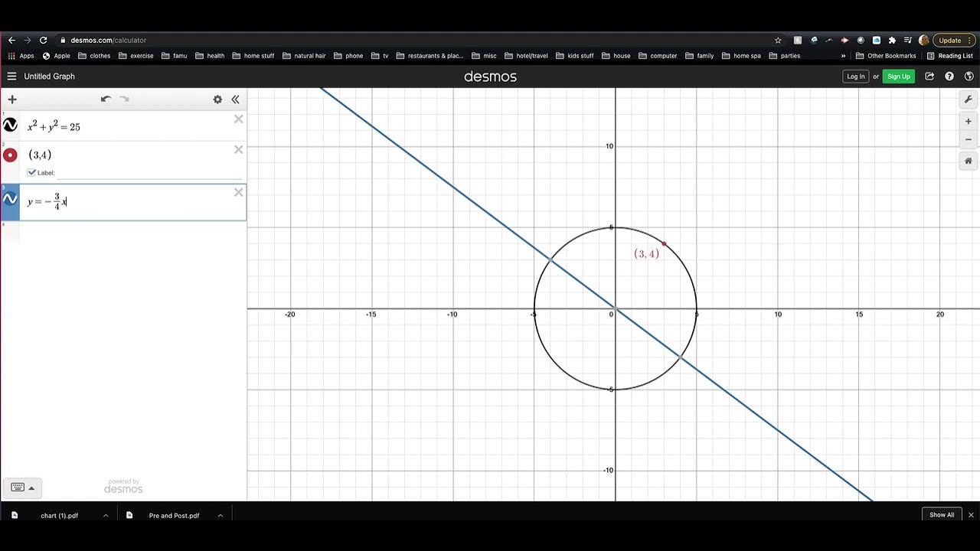Delete the y=-3/4x expression
This screenshot has width=980, height=551.
[238, 192]
